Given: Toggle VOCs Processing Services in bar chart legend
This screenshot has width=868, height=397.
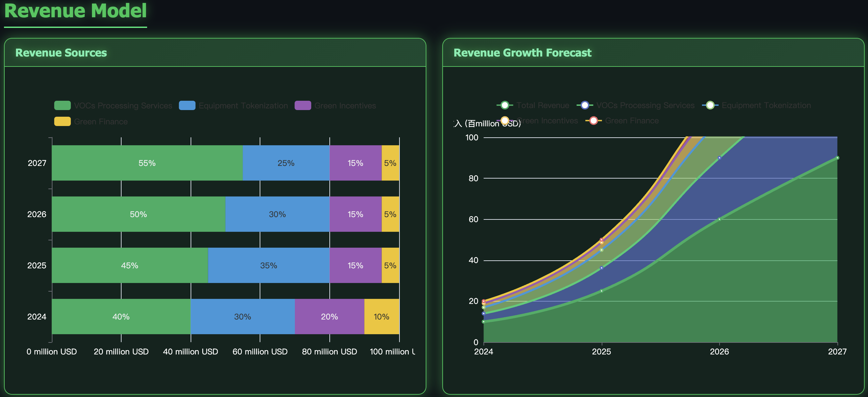Looking at the screenshot, I should (63, 106).
